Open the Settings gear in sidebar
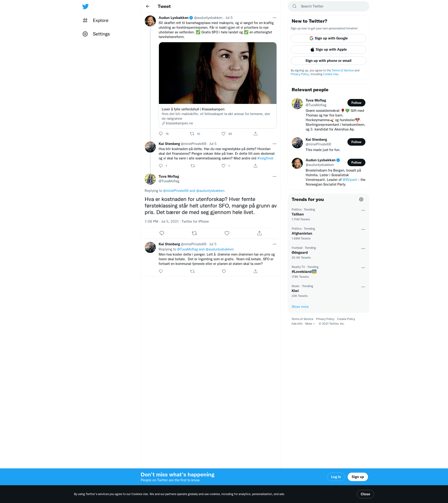The width and height of the screenshot is (448, 503). (85, 34)
